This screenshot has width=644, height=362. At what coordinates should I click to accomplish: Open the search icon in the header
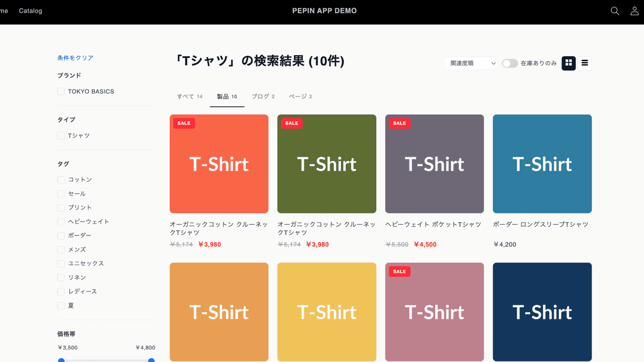coord(614,10)
